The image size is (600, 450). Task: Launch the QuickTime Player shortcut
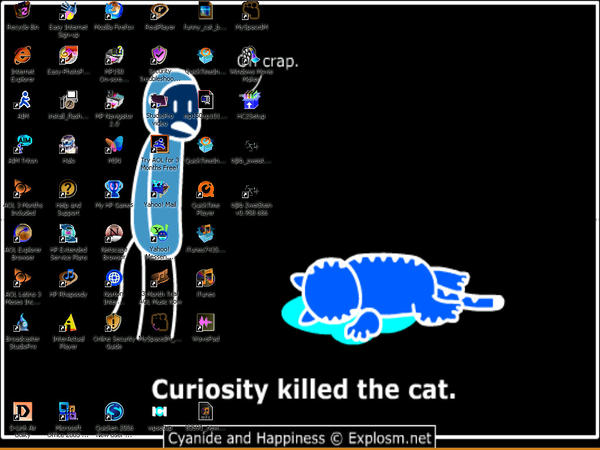(x=205, y=189)
